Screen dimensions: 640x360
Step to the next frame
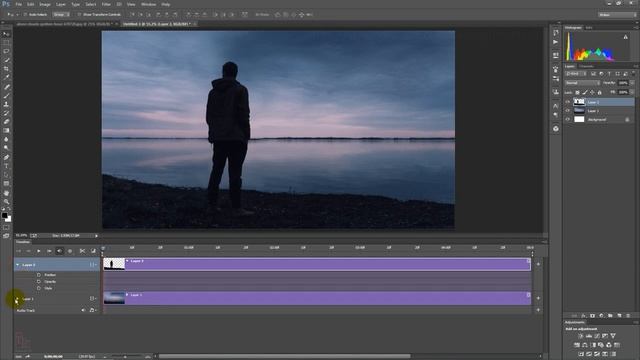pyautogui.click(x=49, y=251)
